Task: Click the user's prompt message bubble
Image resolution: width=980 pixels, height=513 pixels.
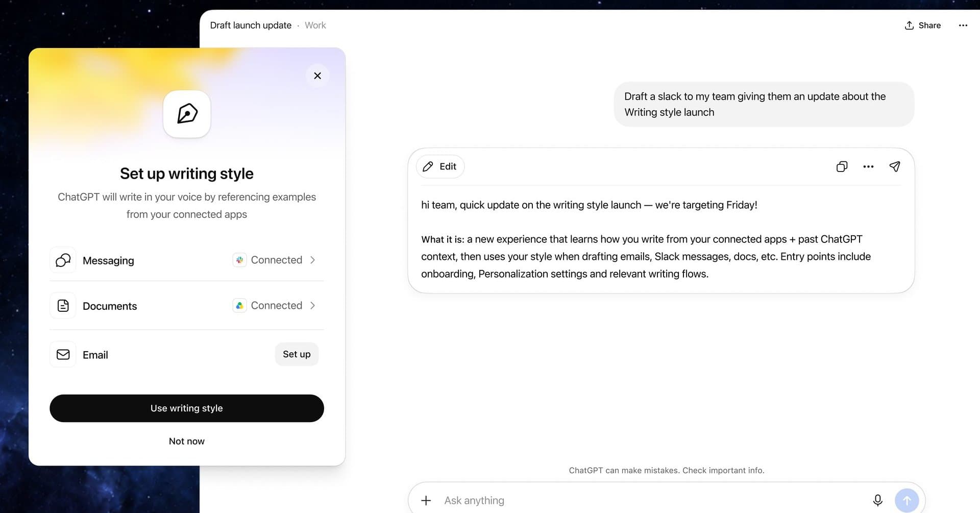Action: click(764, 104)
